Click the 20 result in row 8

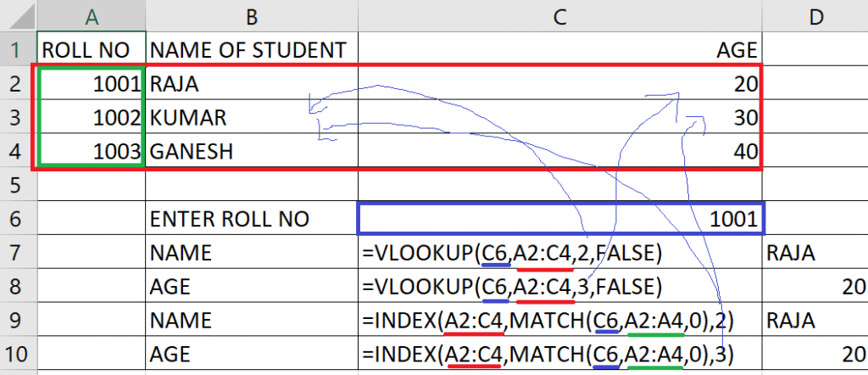coord(815,287)
